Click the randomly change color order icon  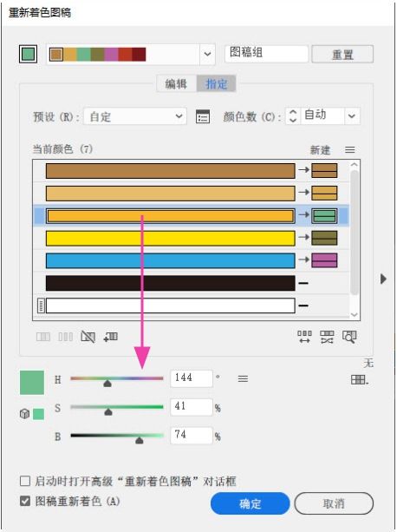(x=305, y=337)
